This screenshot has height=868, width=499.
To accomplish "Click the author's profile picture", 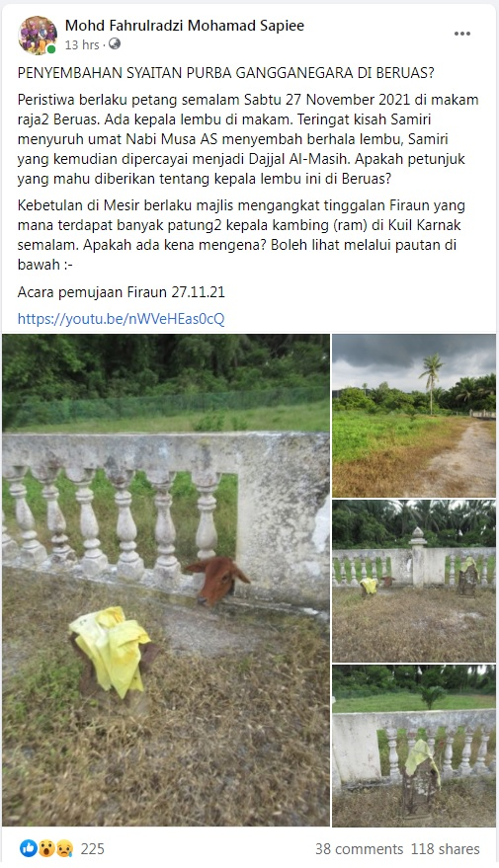I will [38, 35].
